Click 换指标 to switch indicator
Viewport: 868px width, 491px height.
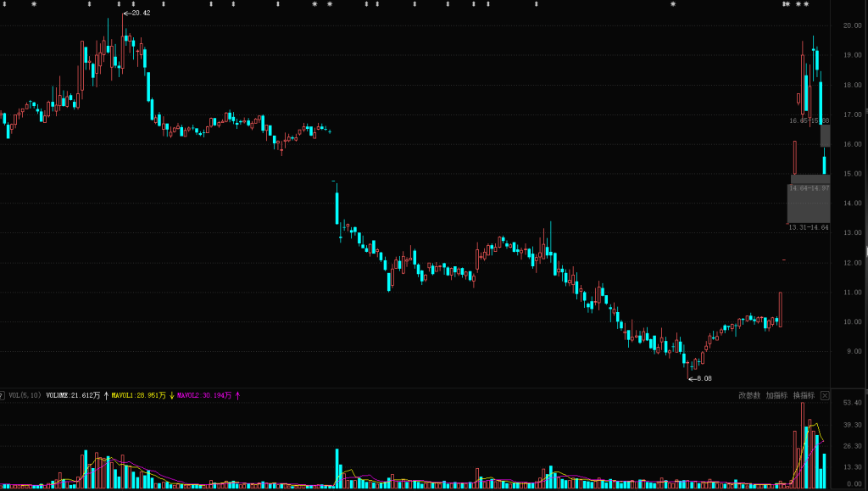[x=804, y=395]
